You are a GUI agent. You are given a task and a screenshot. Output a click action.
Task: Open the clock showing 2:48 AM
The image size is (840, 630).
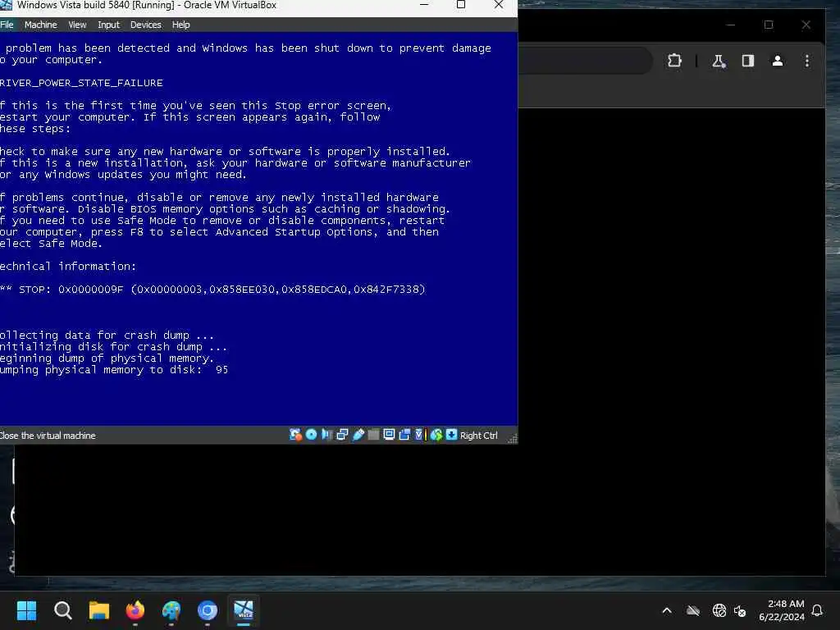click(x=782, y=610)
